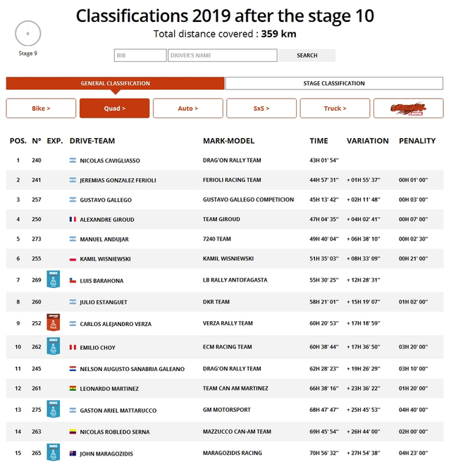Click Australian flag next to John Maragozidis

(73, 453)
